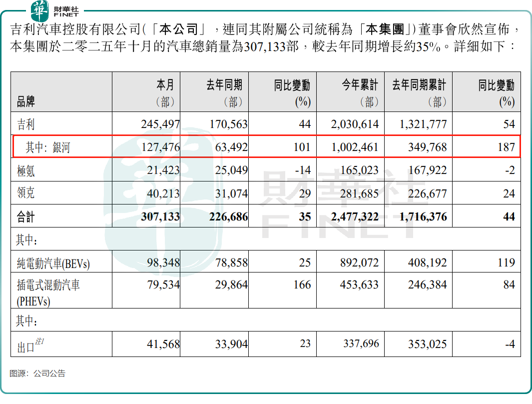Click the bold 合計 total row label
Viewport: 532px width, 404px height.
[26, 217]
